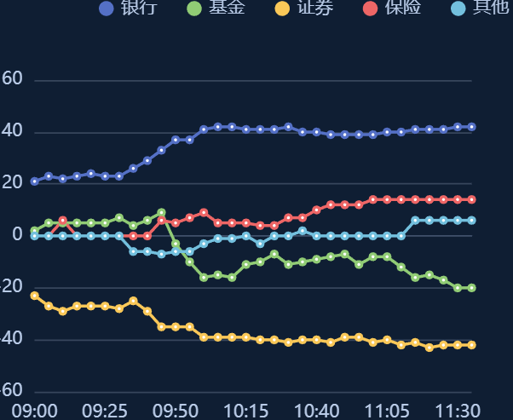Disable the 保险 series legend label

(x=401, y=9)
